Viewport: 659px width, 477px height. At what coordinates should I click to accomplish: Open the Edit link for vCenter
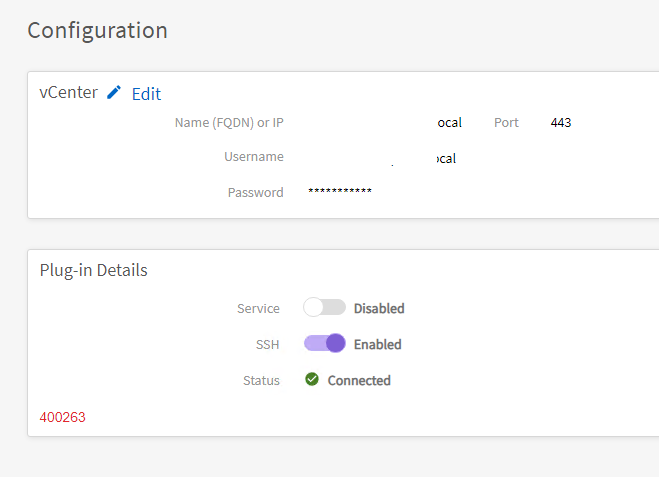[x=146, y=94]
